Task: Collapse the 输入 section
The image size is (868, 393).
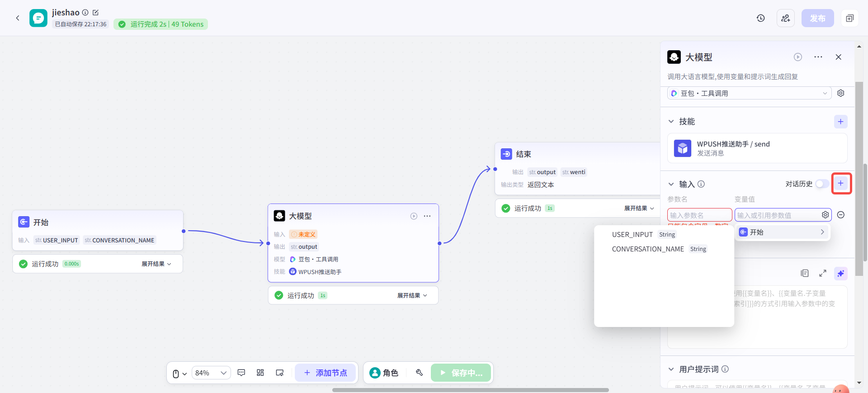Action: [x=671, y=184]
